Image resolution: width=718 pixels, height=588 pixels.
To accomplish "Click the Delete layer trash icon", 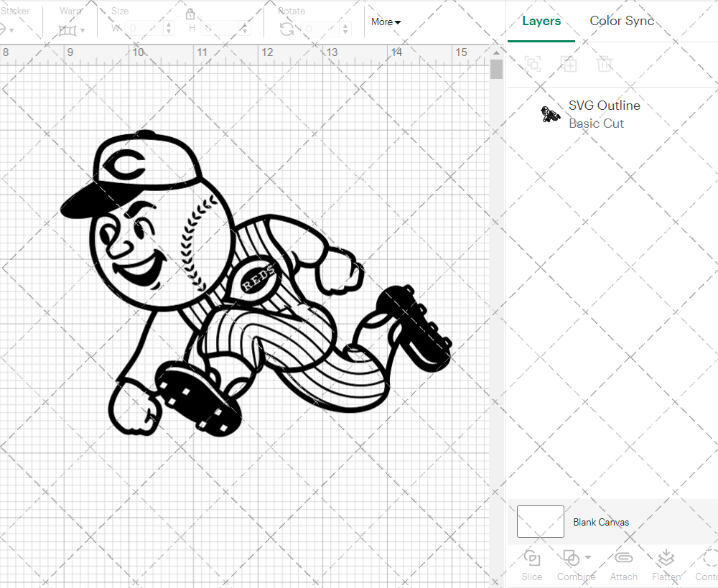I will pyautogui.click(x=605, y=64).
